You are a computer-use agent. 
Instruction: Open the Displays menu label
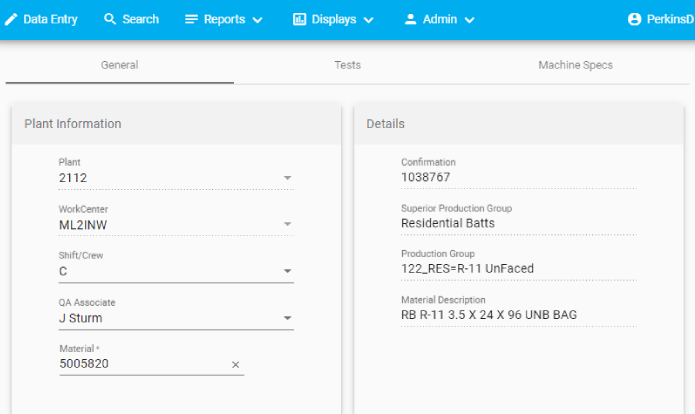pos(334,19)
